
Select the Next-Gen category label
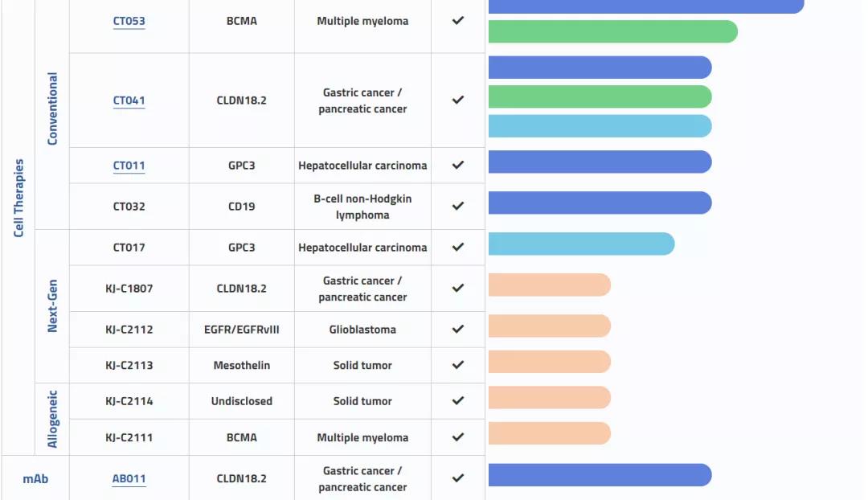(x=53, y=306)
